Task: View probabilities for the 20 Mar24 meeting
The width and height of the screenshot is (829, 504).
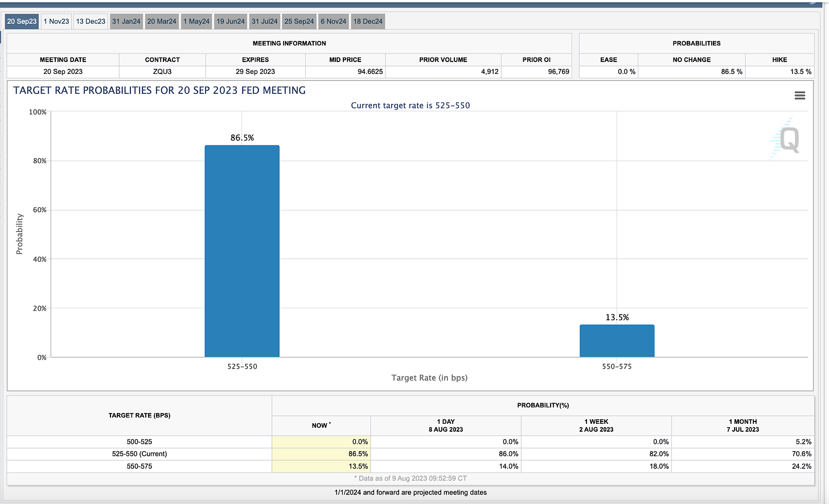Action: point(162,21)
